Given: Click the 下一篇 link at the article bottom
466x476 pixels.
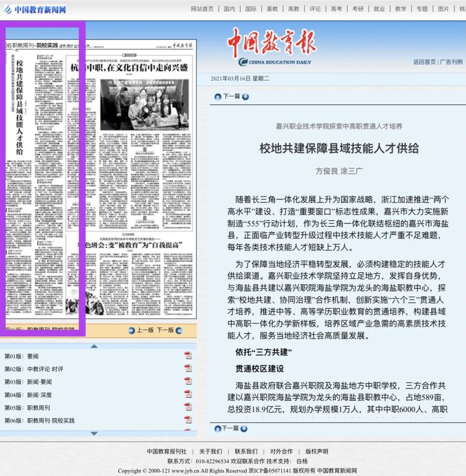Looking at the screenshot, I should 230,428.
